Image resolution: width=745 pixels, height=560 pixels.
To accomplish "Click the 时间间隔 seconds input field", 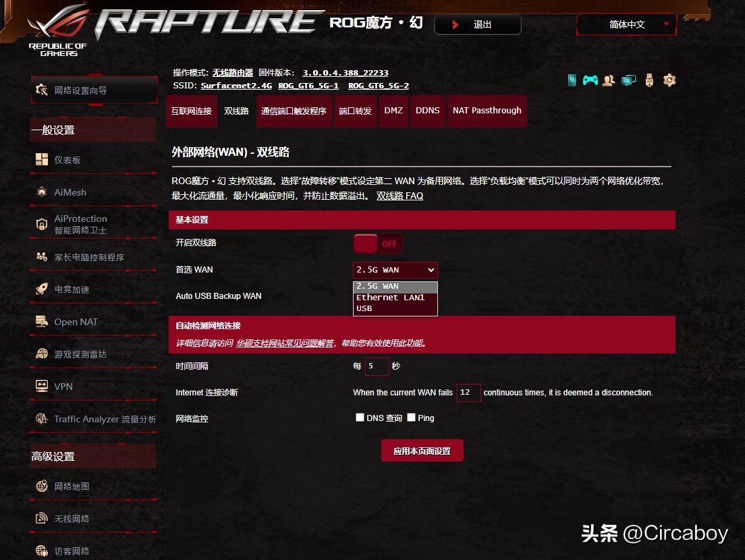I will click(x=377, y=366).
